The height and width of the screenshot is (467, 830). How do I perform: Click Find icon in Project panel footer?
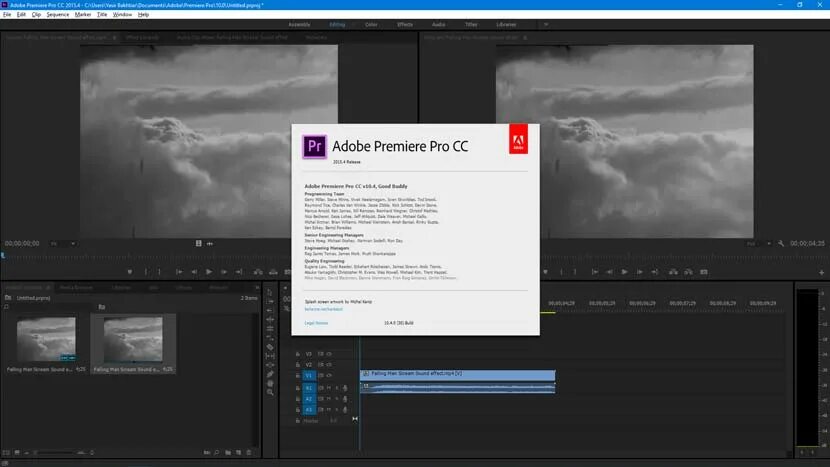pyautogui.click(x=216, y=453)
